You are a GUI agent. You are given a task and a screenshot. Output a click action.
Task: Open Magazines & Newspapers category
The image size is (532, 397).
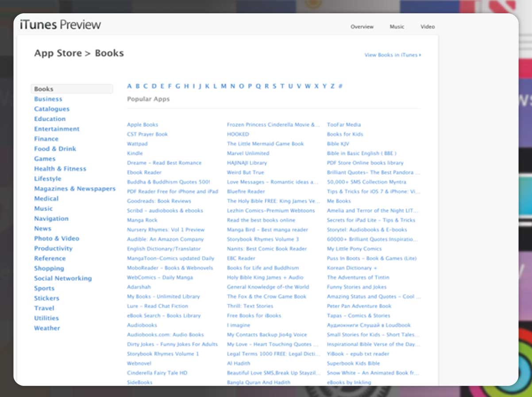tap(75, 189)
